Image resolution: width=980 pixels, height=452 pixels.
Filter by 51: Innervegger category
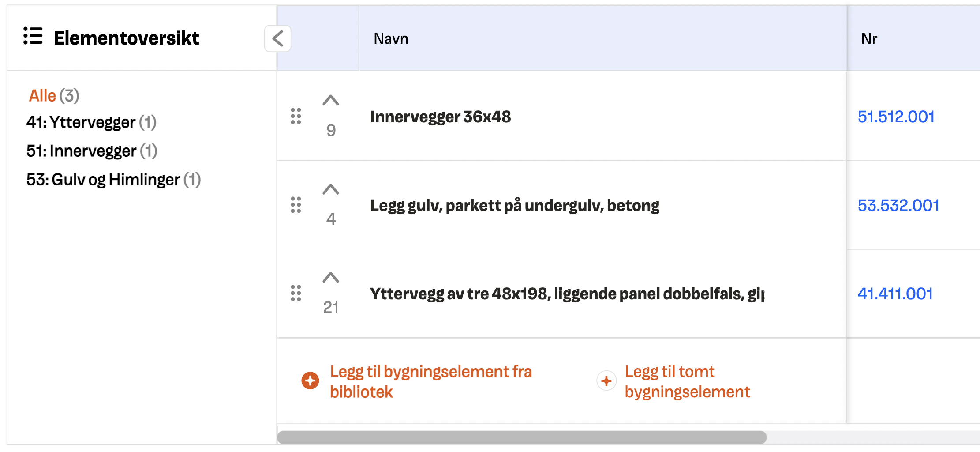[x=92, y=151]
